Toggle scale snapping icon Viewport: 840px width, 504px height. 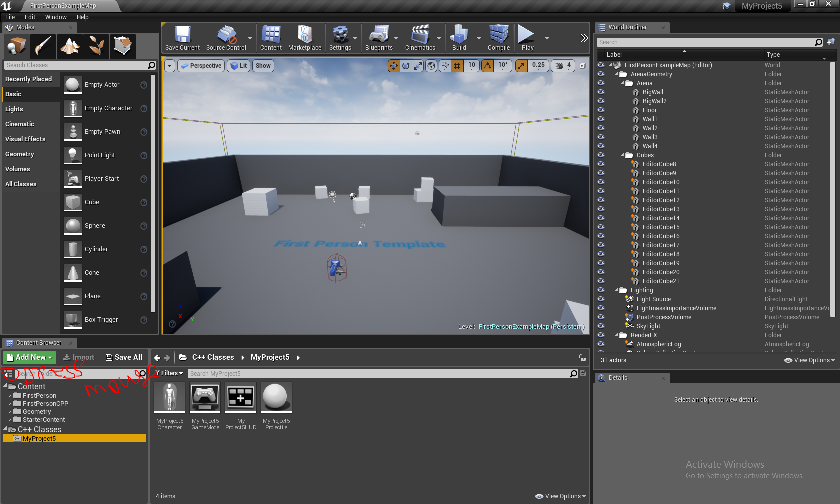coord(521,66)
